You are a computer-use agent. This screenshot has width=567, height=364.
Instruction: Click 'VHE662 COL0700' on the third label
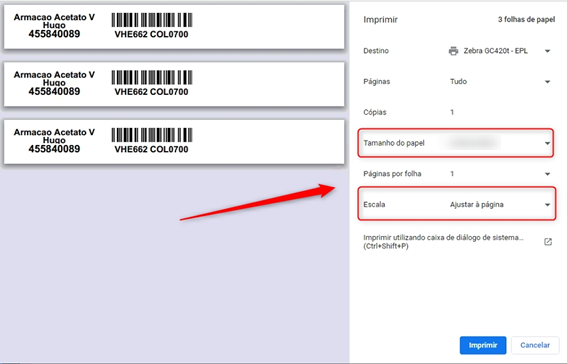tap(151, 149)
